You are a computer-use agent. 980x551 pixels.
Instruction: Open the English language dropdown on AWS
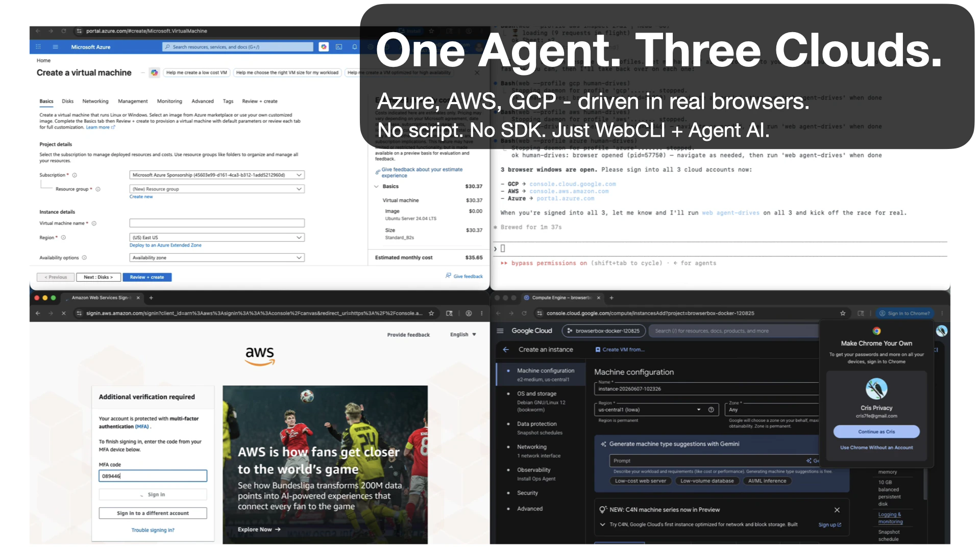tap(463, 335)
